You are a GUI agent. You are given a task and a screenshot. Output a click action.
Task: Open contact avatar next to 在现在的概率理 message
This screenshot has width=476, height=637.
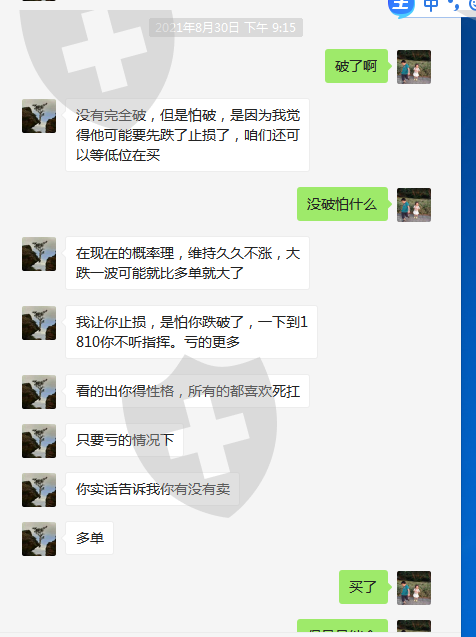click(x=39, y=254)
